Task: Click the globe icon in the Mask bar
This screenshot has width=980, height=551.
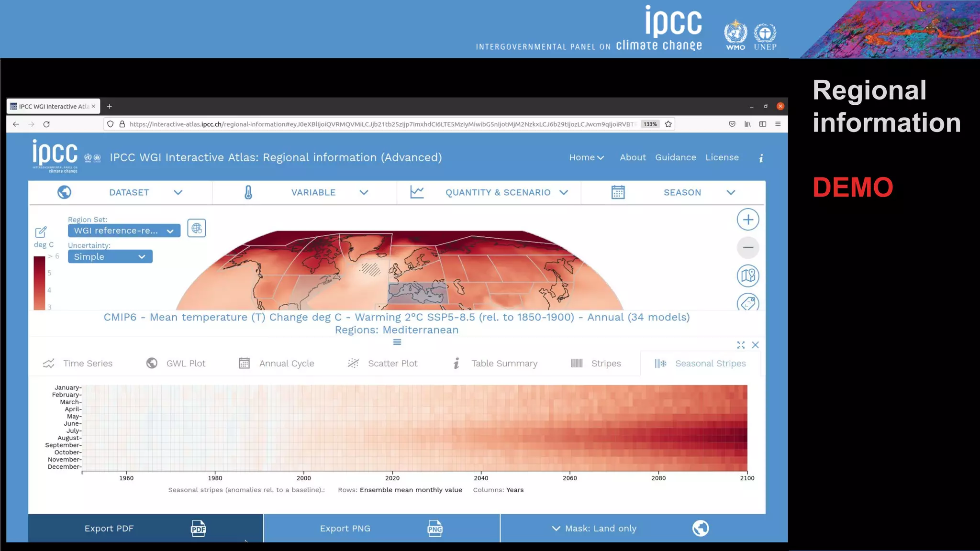Action: (701, 529)
